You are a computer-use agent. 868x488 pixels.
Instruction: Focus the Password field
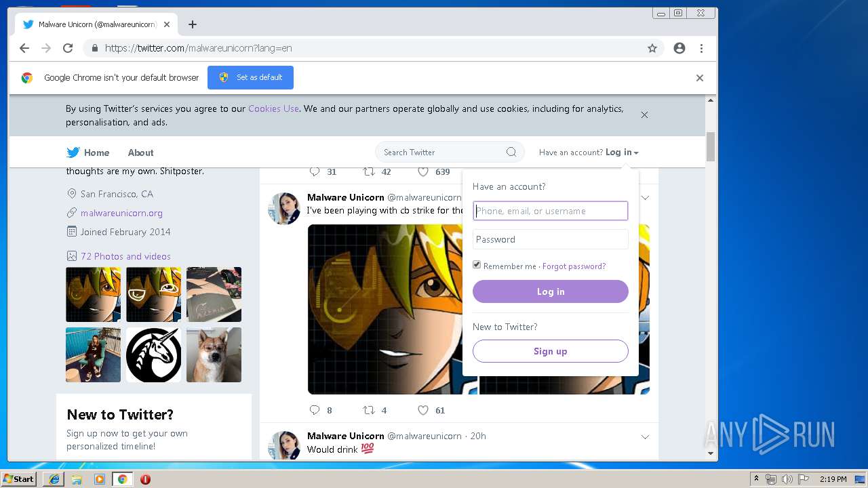point(551,239)
